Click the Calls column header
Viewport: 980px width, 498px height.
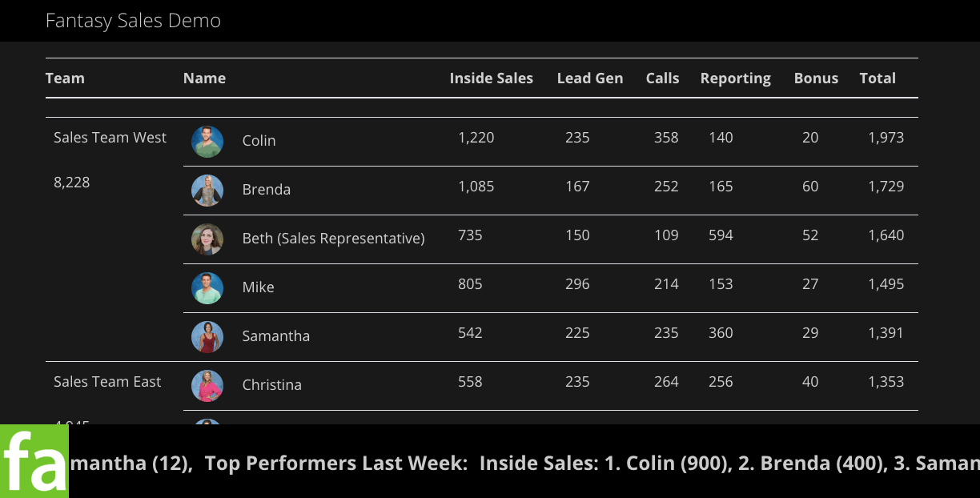tap(662, 78)
